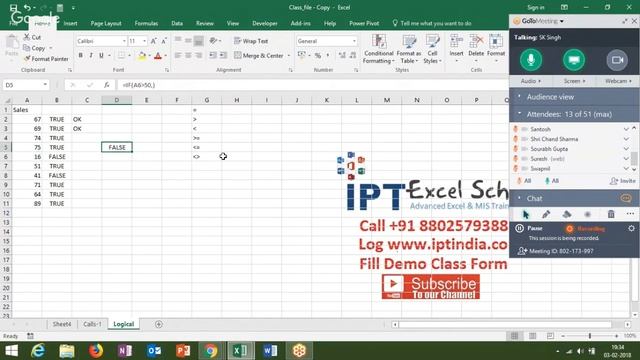Switch to Page Layout view icon
The height and width of the screenshot is (360, 640).
click(x=532, y=336)
